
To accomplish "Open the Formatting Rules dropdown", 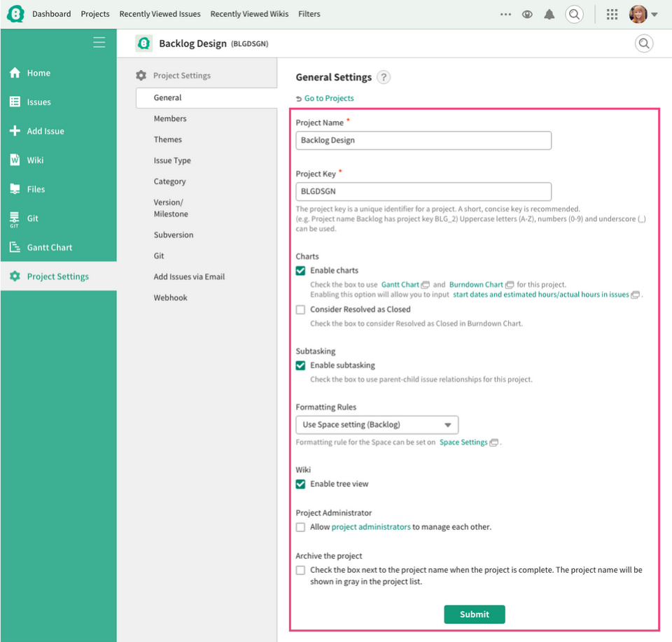I will point(377,425).
